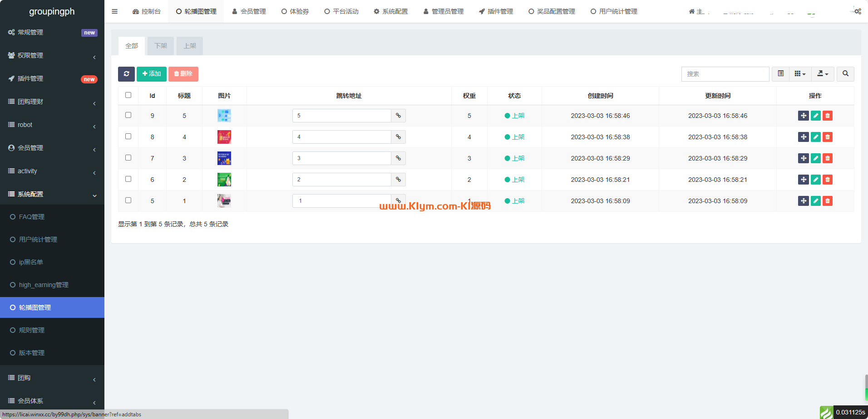Open the 奖品配置管理 top tab
868x419 pixels.
click(x=552, y=11)
